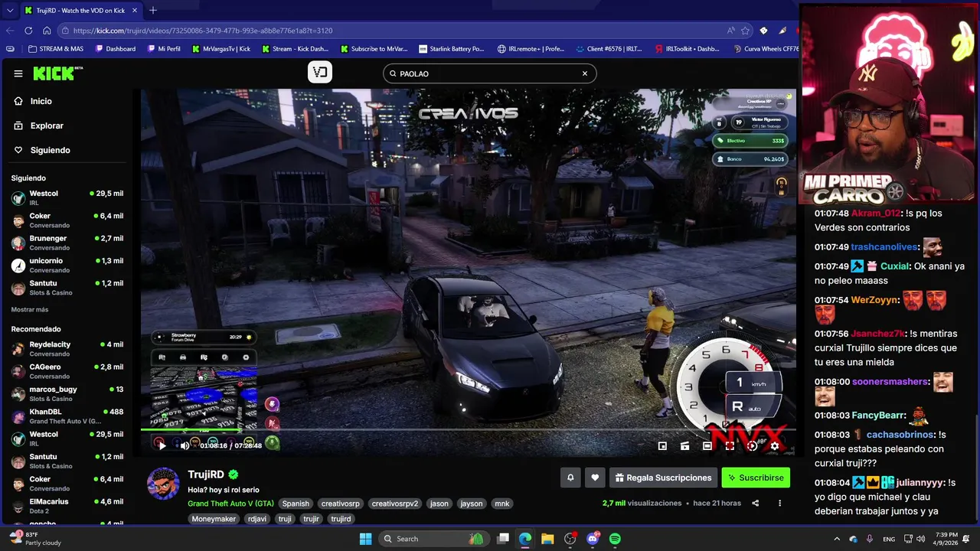The width and height of the screenshot is (980, 551).
Task: Open Brunenger channel in followed list
Action: pyautogui.click(x=67, y=243)
